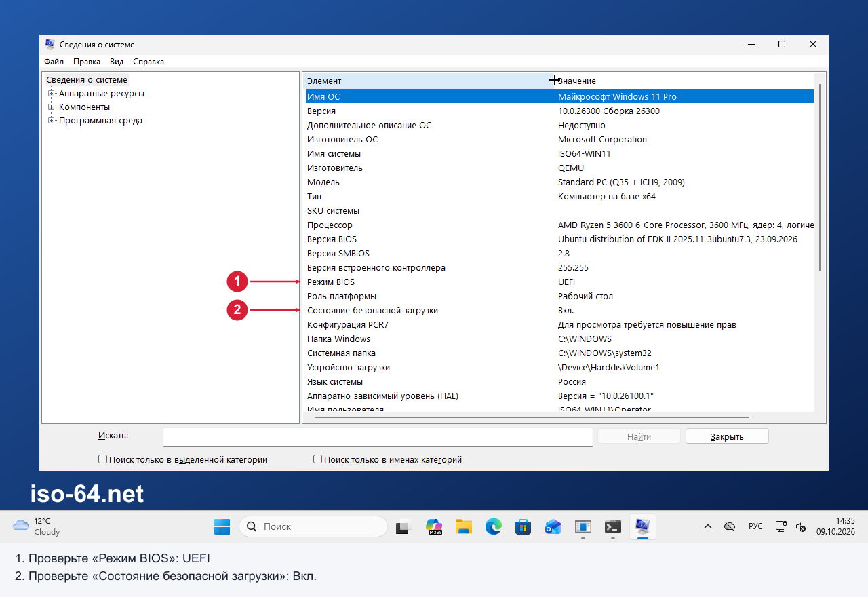Open the weather widget showing 12°C
Screen dimensions: 868x597
(37, 526)
